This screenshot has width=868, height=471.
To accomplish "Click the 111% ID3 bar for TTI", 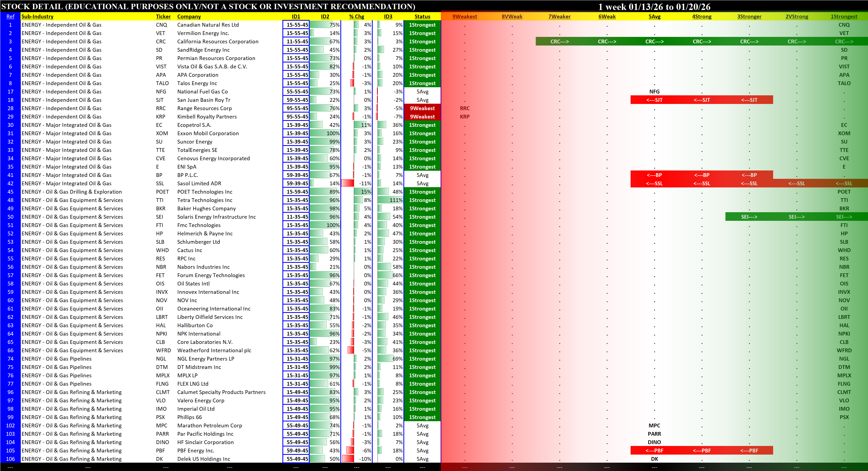I will [390, 200].
